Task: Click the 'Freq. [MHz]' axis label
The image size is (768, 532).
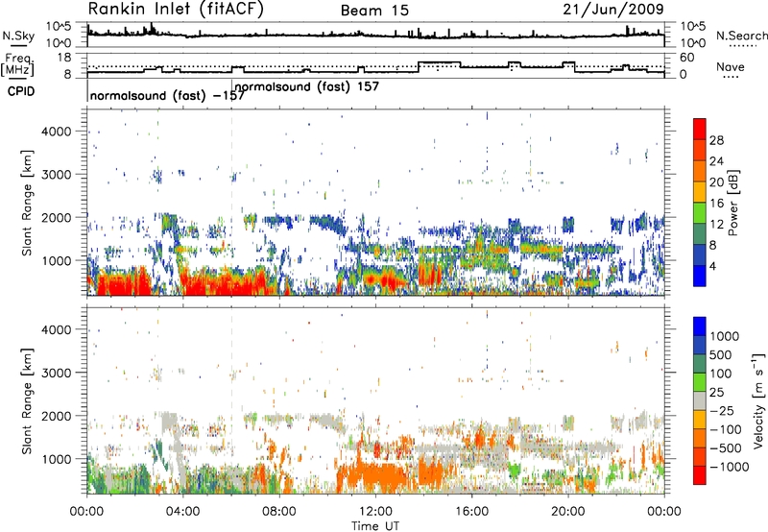Action: (17, 65)
